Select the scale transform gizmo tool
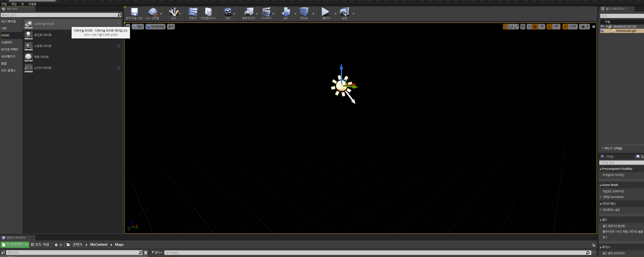The width and height of the screenshot is (644, 257). [517, 27]
